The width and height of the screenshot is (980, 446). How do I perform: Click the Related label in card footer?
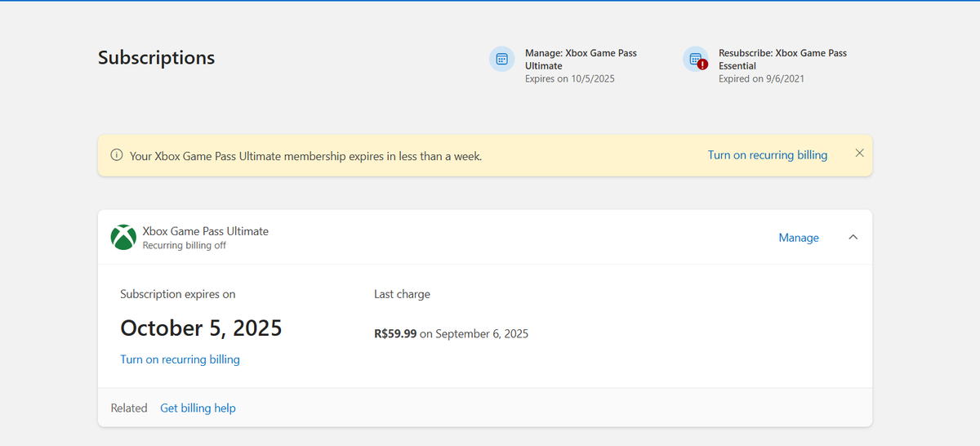point(129,408)
